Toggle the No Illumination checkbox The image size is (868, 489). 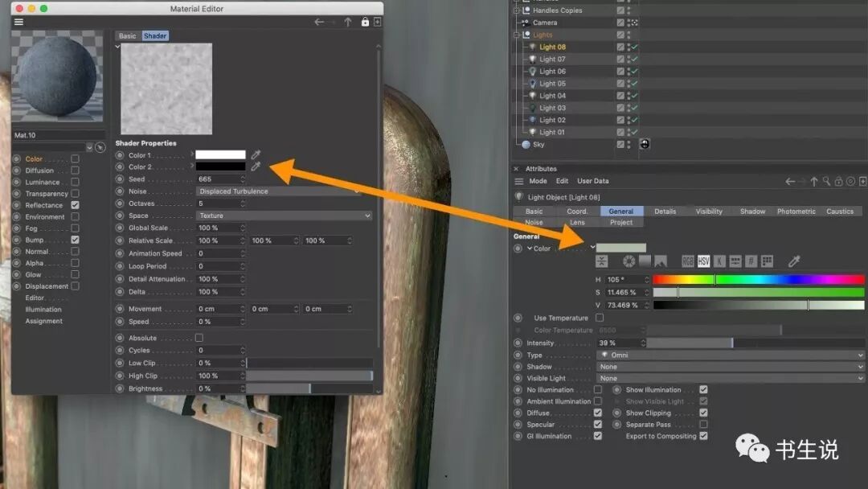598,390
